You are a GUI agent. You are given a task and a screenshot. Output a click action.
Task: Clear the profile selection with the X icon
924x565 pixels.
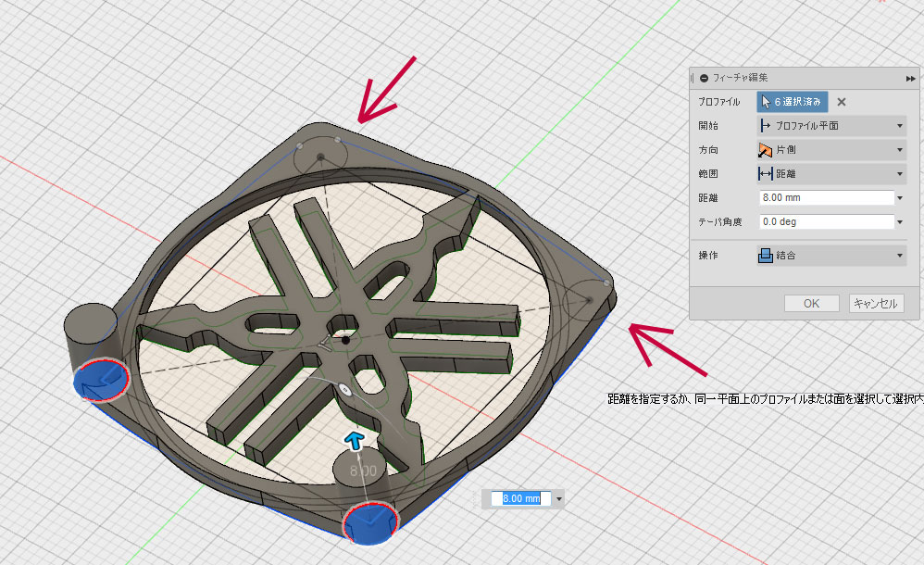pyautogui.click(x=842, y=102)
